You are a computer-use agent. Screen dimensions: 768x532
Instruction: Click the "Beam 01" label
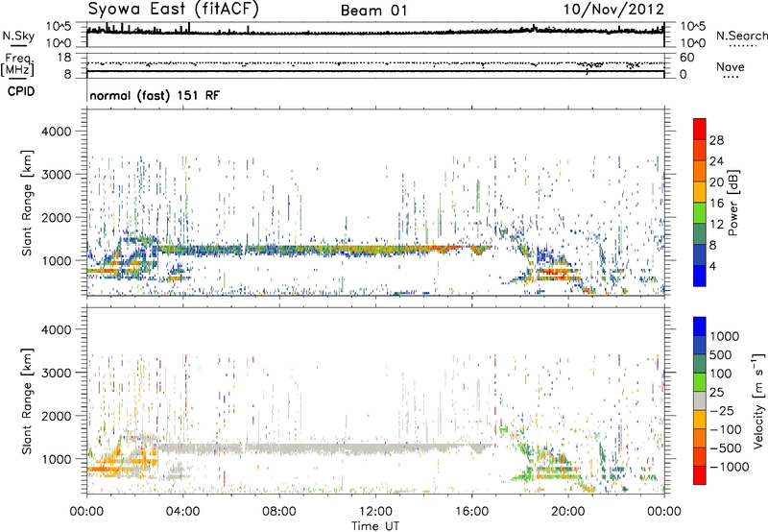[373, 11]
